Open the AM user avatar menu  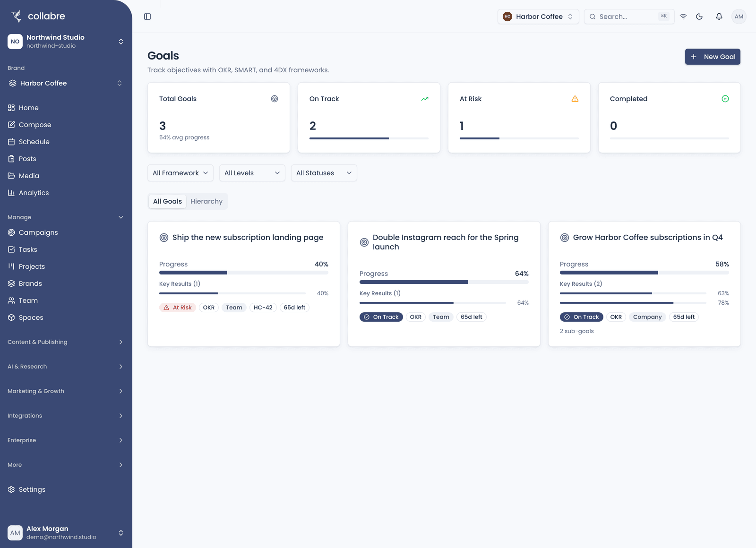(x=739, y=17)
